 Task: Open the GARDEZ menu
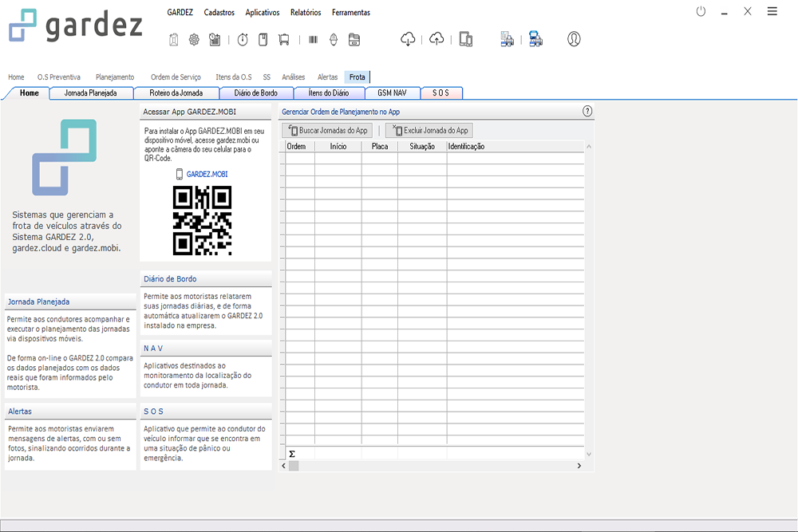(x=180, y=12)
